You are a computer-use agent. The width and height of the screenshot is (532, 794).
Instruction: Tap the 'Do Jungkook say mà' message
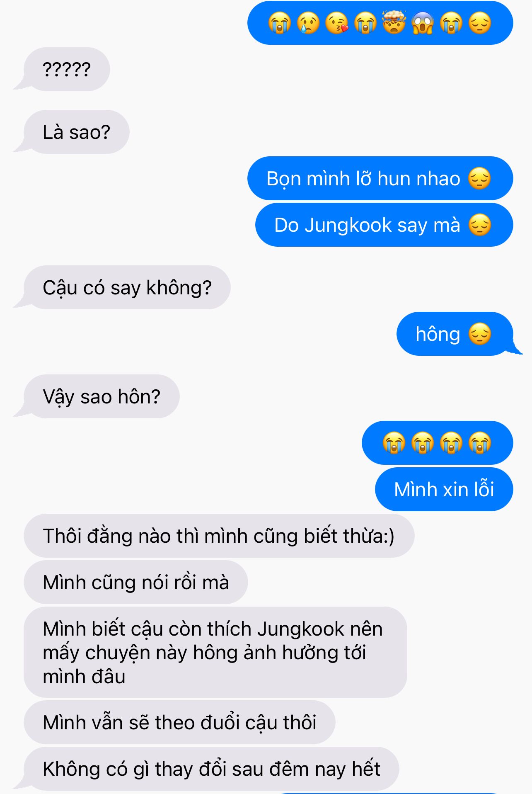coord(384,225)
